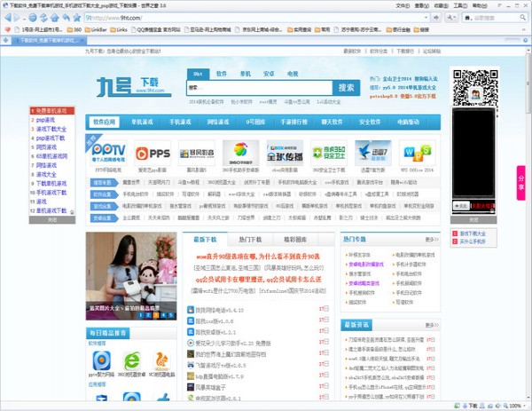532x411 pixels.
Task: Click the Undo closed tab arrow icon
Action: point(66,18)
